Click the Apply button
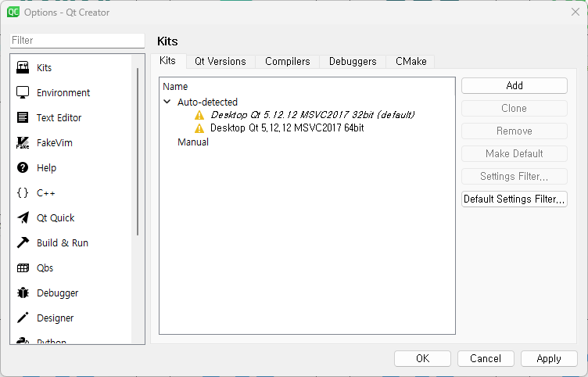588x377 pixels. coord(549,358)
